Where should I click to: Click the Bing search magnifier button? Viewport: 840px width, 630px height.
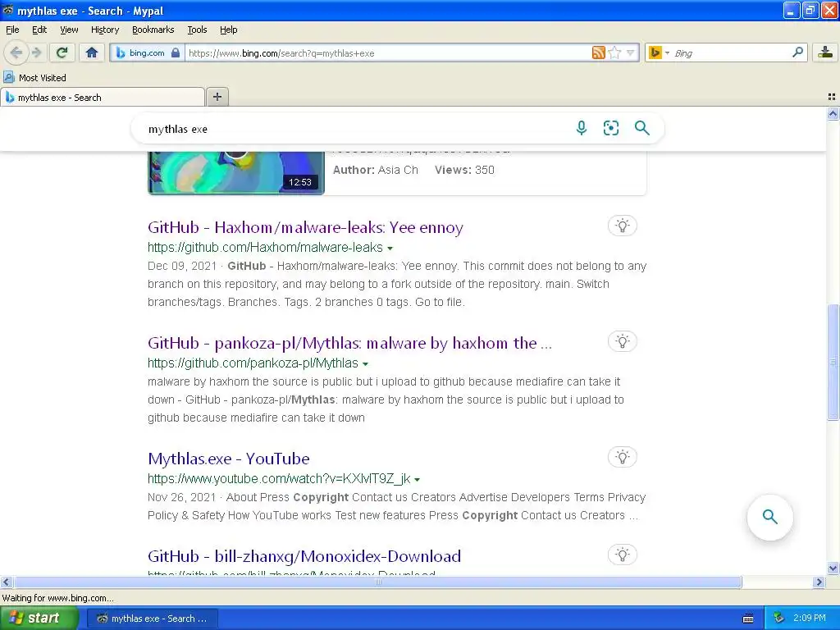[641, 128]
